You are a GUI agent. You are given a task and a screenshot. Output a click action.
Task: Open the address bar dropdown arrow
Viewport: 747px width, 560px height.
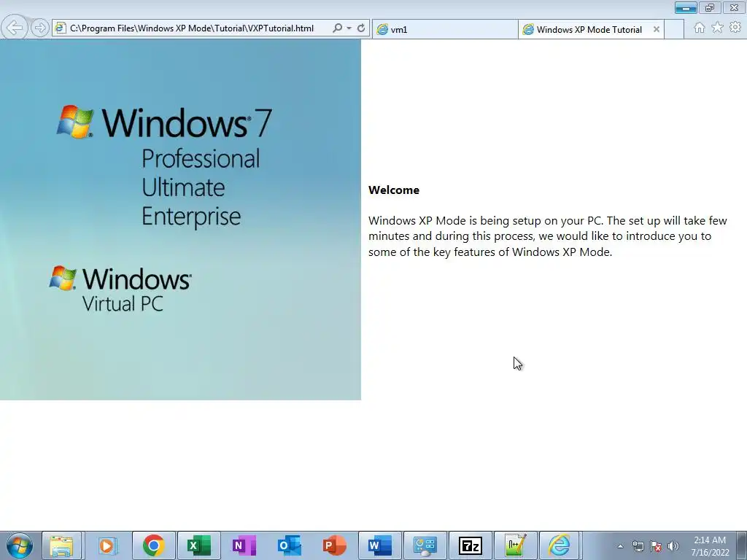point(349,28)
